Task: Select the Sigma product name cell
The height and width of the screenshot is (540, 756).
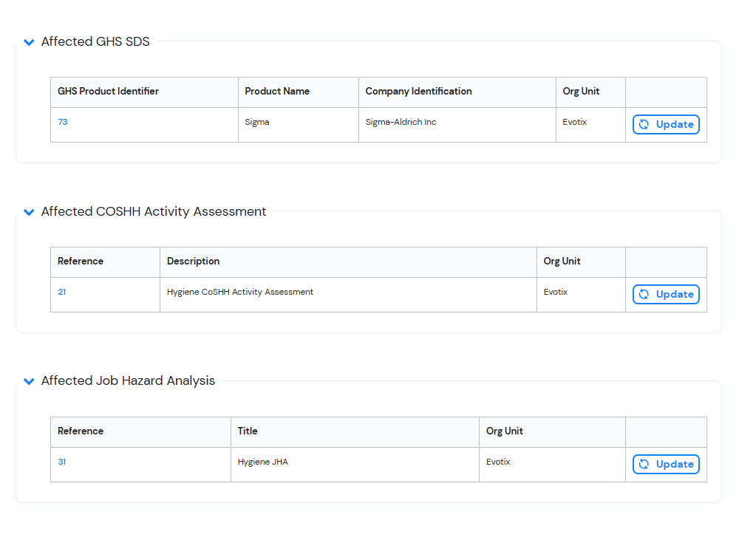Action: (x=257, y=123)
